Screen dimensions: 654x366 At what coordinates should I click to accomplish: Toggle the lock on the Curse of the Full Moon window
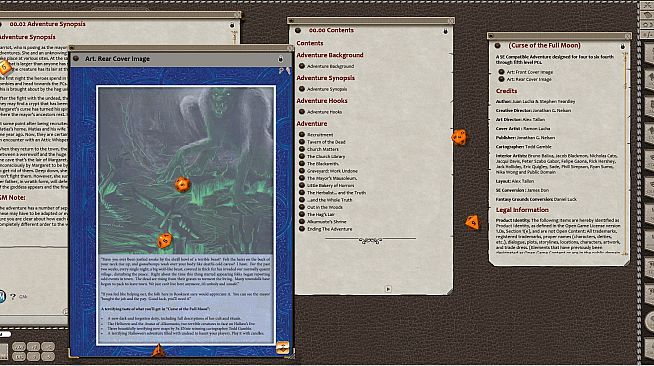(x=623, y=46)
